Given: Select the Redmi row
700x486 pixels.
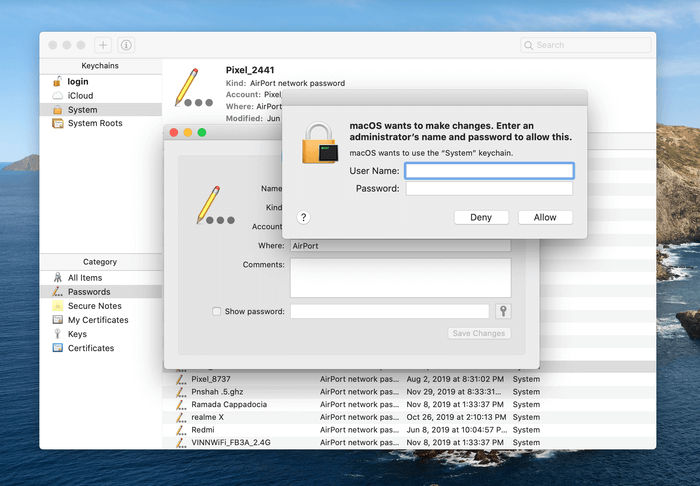Looking at the screenshot, I should pyautogui.click(x=409, y=430).
